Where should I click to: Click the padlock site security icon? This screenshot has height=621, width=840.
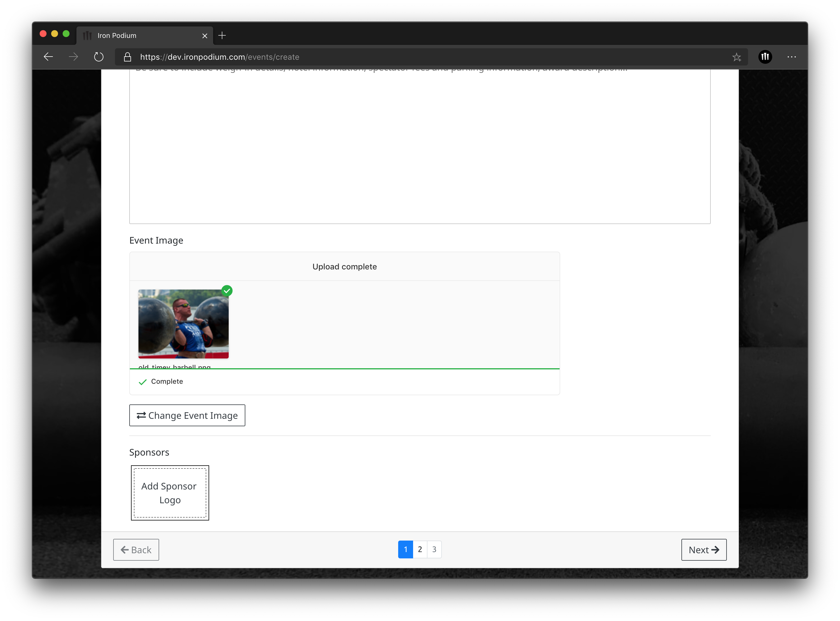(x=128, y=57)
